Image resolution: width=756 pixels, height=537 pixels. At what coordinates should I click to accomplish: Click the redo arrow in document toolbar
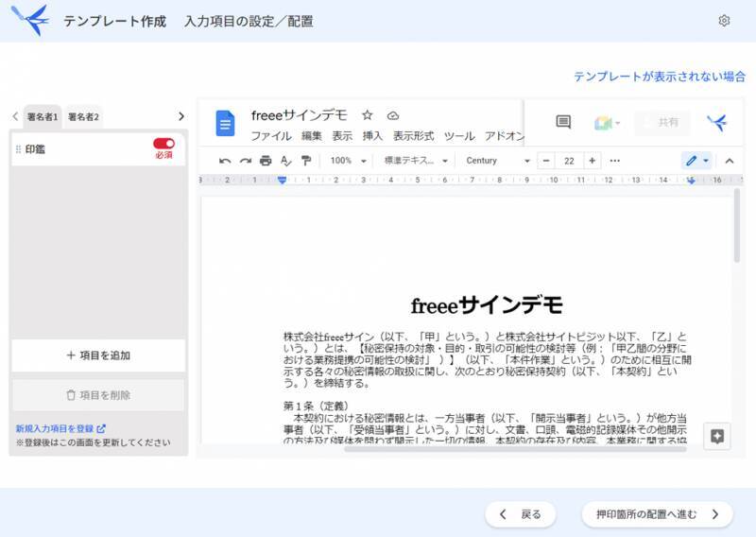(245, 161)
